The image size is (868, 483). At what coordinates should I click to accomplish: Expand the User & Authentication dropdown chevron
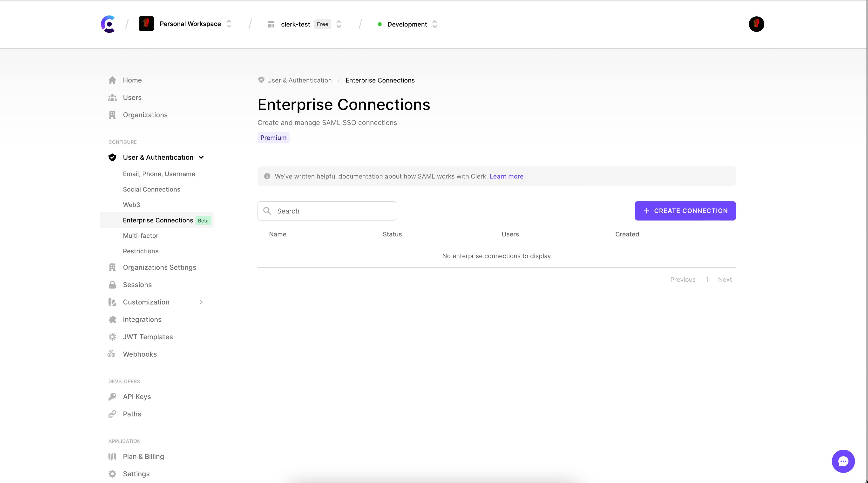(202, 157)
